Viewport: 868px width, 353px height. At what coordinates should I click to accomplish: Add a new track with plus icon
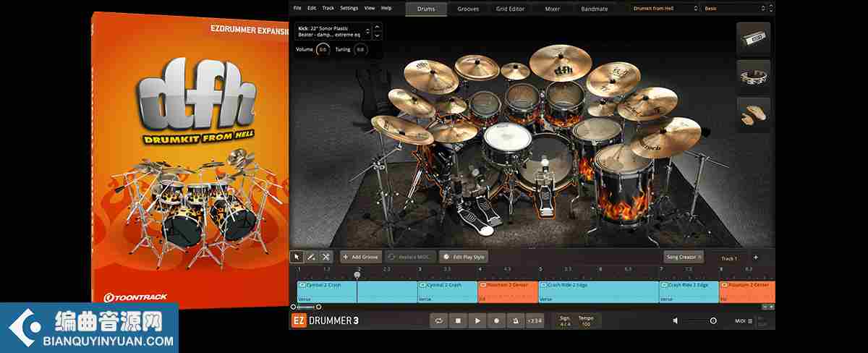pos(755,257)
